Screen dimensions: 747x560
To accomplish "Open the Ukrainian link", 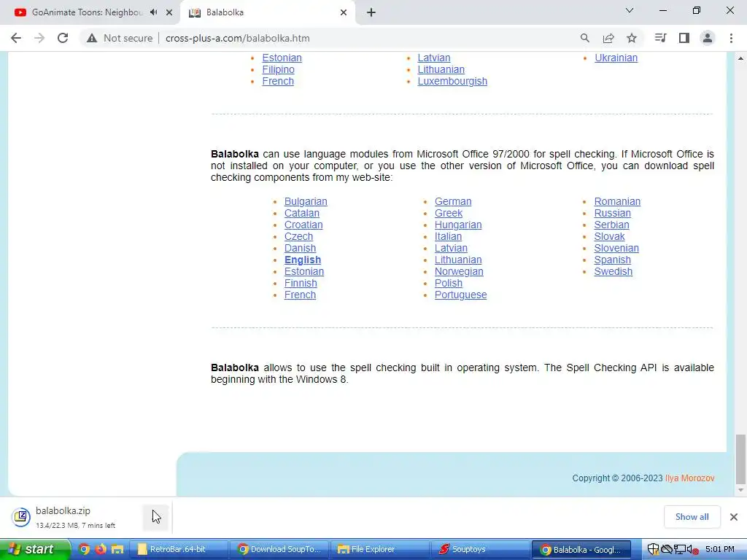I will click(x=616, y=58).
